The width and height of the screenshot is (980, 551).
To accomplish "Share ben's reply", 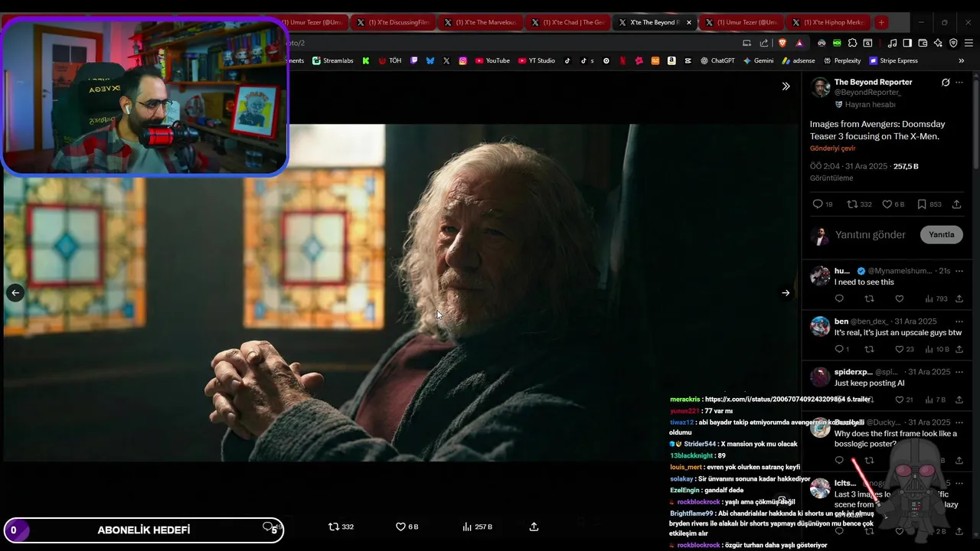I will click(959, 349).
